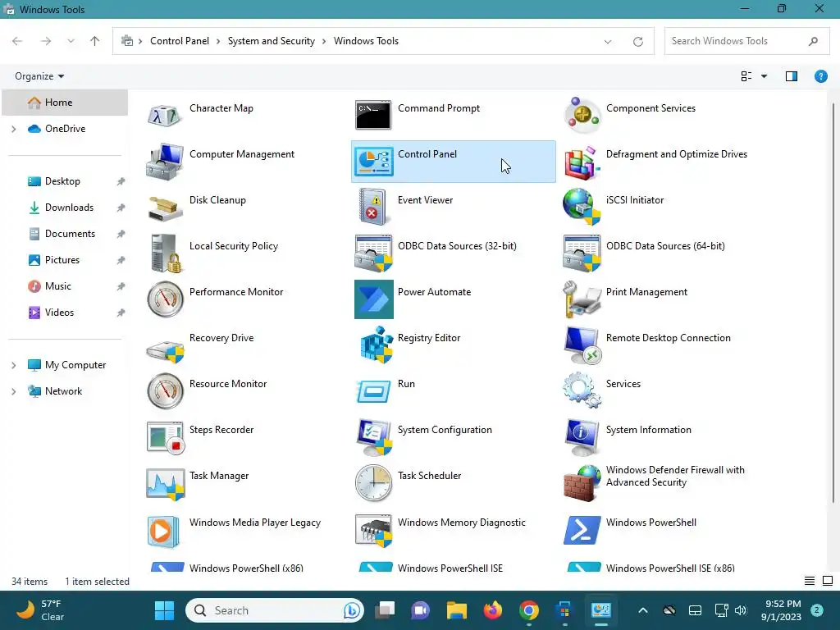Select the Run icon
The image size is (840, 630).
pos(373,391)
